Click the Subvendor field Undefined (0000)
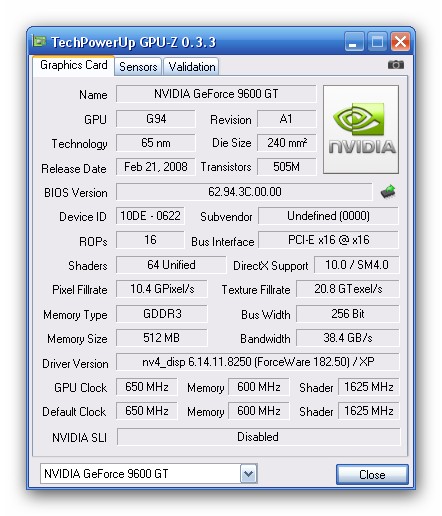Image resolution: width=442 pixels, height=516 pixels. [328, 216]
